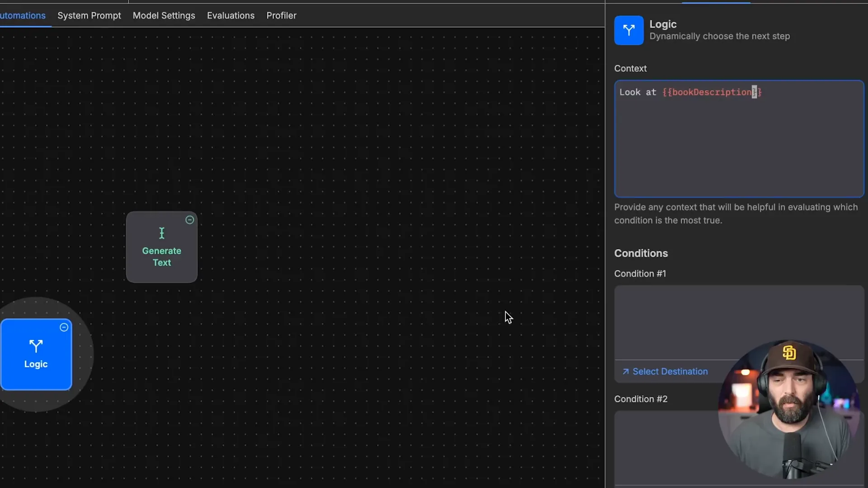Click the text-cursor icon in the Generate Text node
The image size is (868, 488).
tap(161, 233)
